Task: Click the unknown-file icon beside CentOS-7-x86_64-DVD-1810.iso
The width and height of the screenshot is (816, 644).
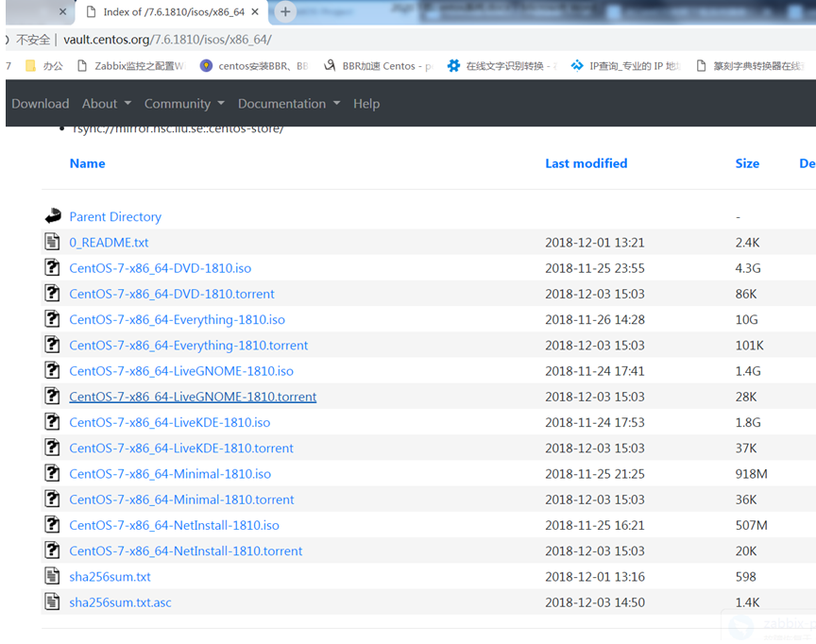Action: 52,267
